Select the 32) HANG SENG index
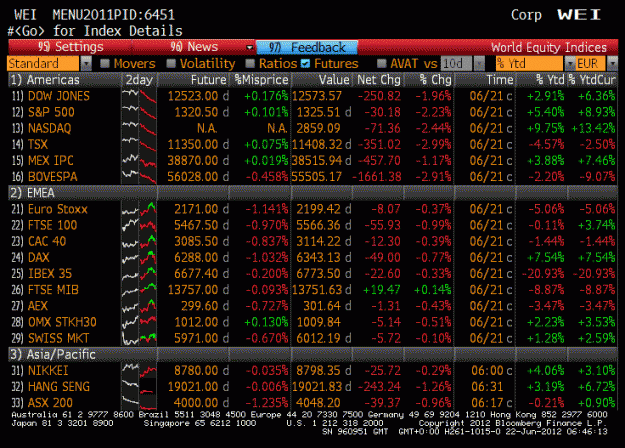This screenshot has width=625, height=448. click(x=51, y=387)
